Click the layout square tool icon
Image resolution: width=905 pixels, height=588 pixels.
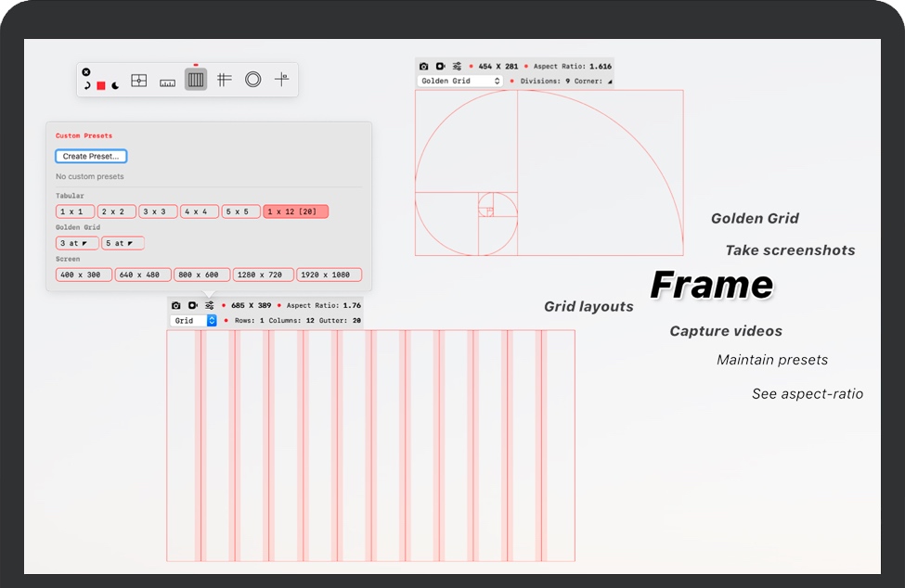click(x=139, y=81)
